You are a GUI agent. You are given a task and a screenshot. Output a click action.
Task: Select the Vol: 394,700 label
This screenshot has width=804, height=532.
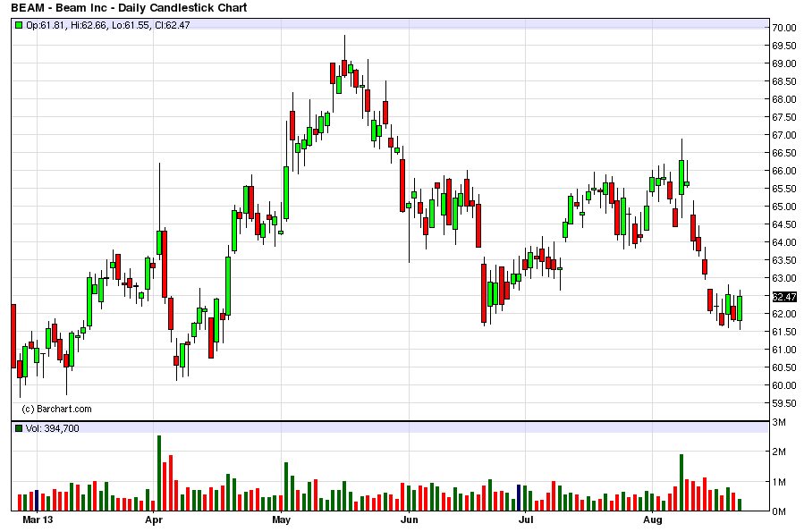(52, 428)
